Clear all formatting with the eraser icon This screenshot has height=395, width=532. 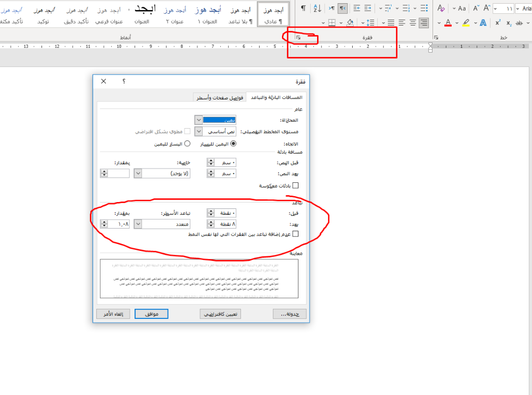pos(441,8)
